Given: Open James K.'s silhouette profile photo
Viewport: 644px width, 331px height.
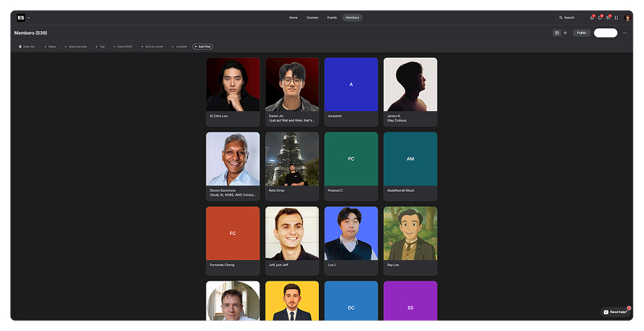Looking at the screenshot, I should pyautogui.click(x=410, y=85).
